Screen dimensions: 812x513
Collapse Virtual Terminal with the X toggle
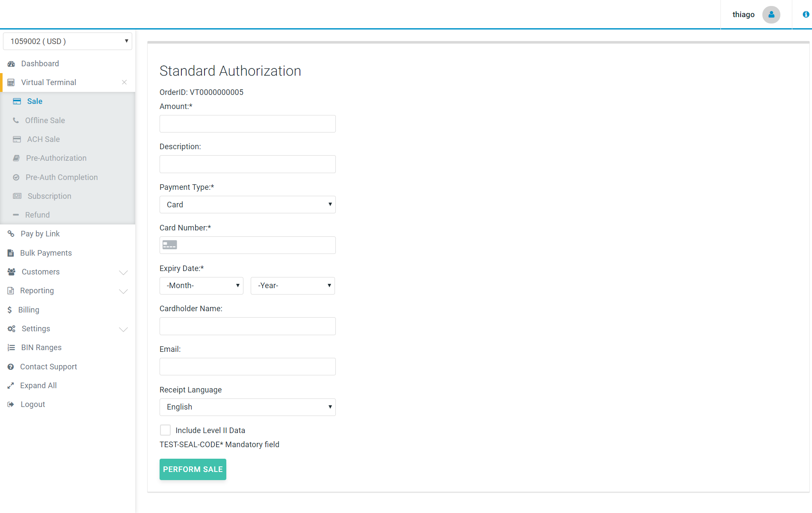coord(124,83)
